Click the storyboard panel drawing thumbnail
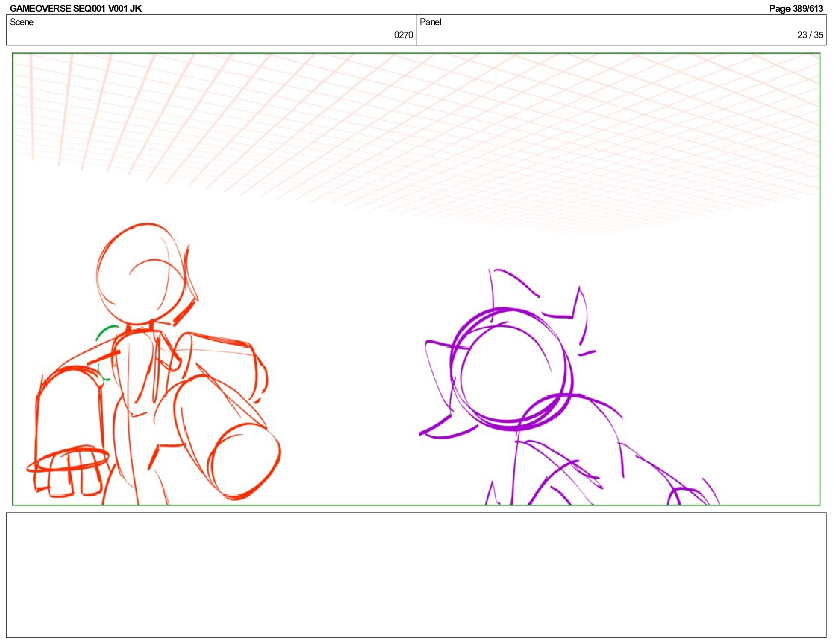The image size is (834, 644). click(416, 279)
